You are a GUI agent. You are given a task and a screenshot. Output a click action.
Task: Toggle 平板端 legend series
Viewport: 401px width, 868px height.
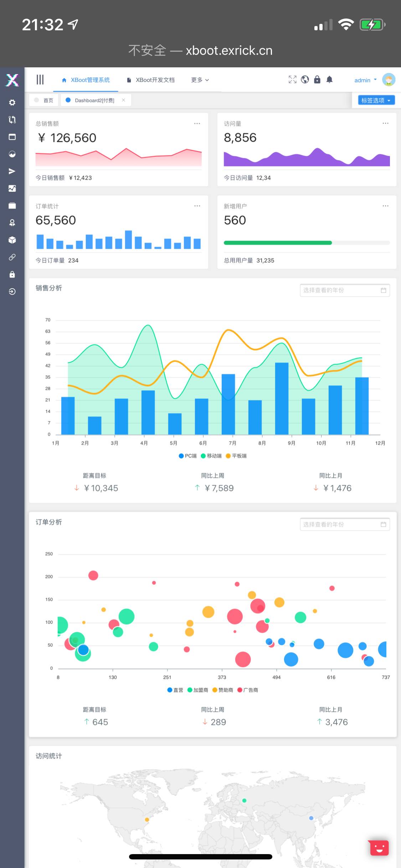(x=236, y=456)
